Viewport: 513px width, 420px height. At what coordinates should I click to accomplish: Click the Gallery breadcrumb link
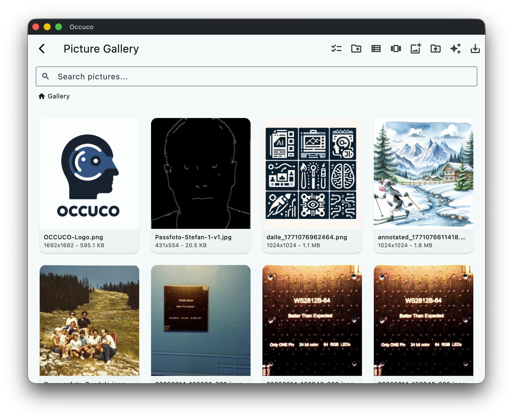tap(58, 96)
